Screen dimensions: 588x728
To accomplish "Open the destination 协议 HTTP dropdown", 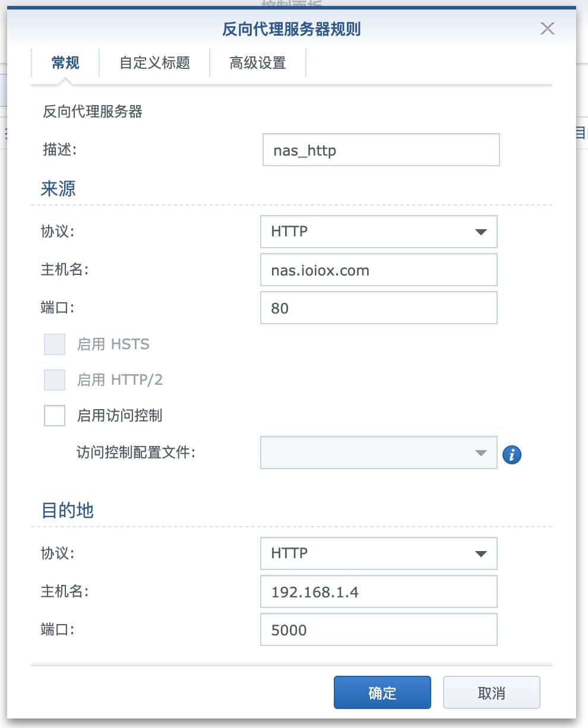I will click(x=378, y=553).
